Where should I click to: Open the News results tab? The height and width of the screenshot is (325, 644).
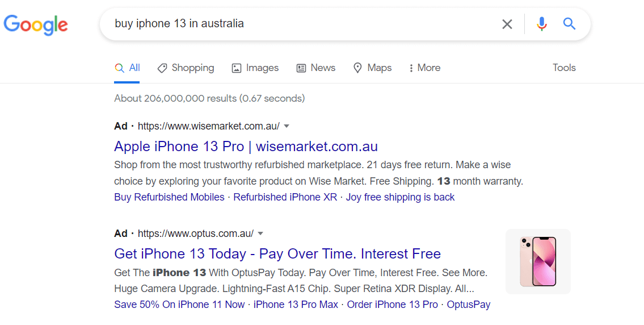(x=316, y=68)
